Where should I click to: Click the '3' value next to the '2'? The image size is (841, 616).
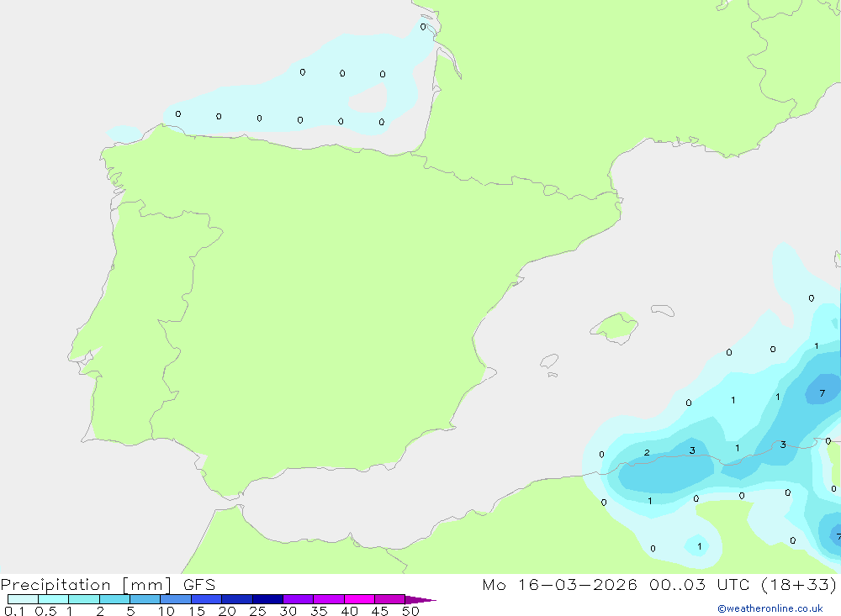pos(692,450)
